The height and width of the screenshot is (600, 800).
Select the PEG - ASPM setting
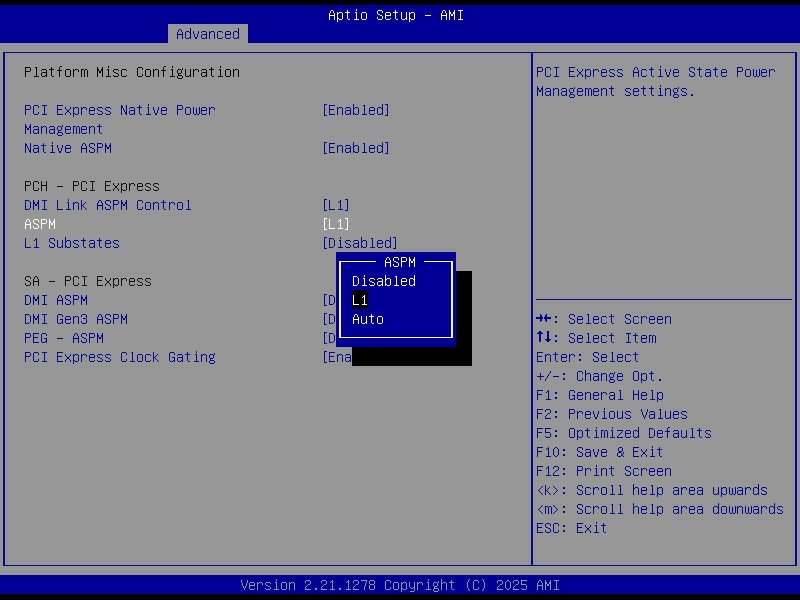click(64, 338)
